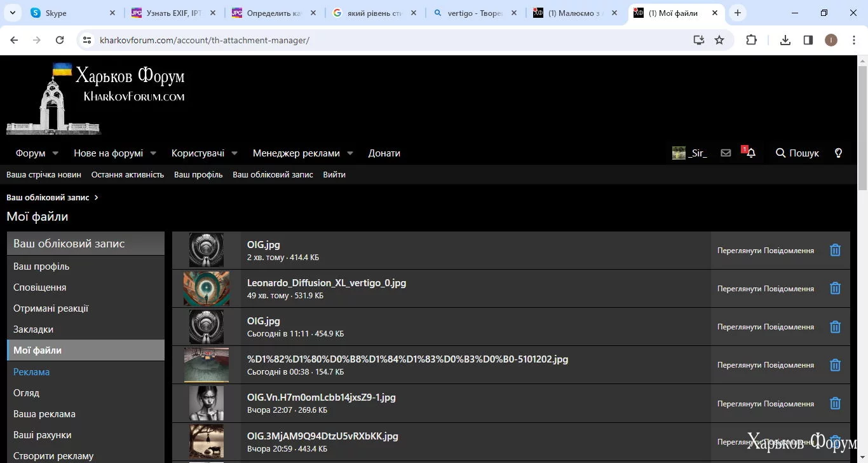View post for Leonardo_Diffusion_XL_vertigo_0.jpg
868x463 pixels.
[766, 289]
